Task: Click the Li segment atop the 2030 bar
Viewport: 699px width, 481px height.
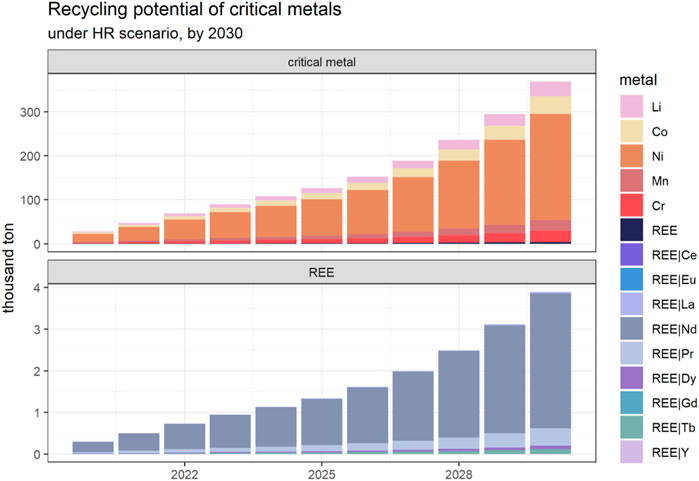Action: pos(551,89)
